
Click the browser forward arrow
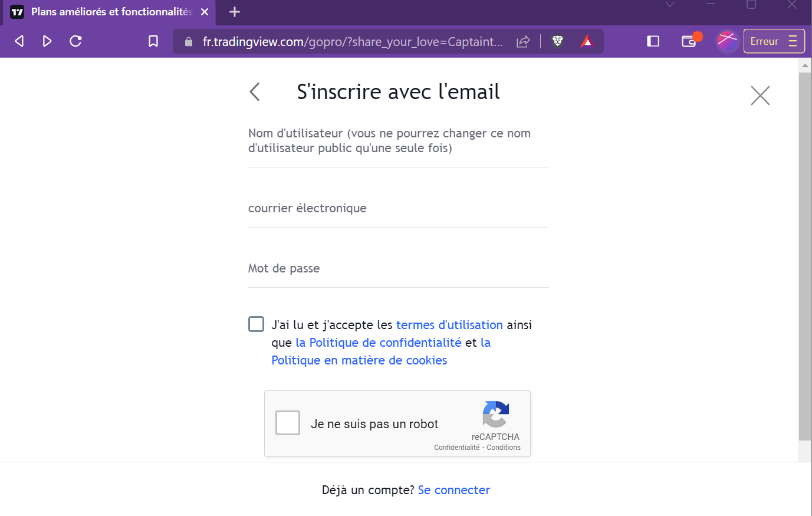point(47,41)
